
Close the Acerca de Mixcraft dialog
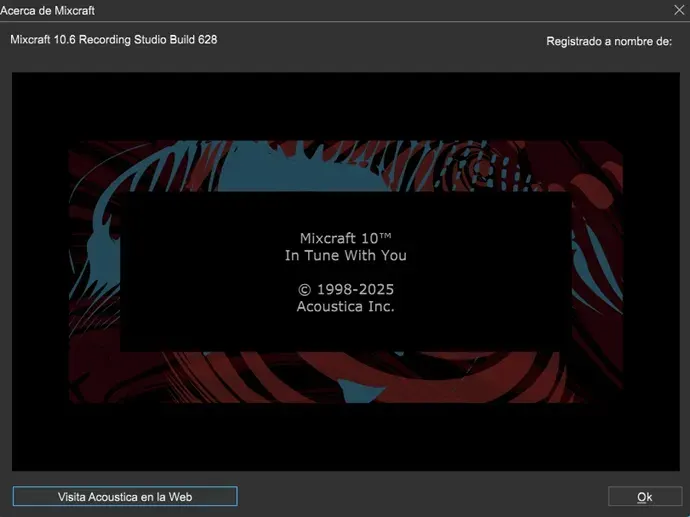pyautogui.click(x=679, y=10)
